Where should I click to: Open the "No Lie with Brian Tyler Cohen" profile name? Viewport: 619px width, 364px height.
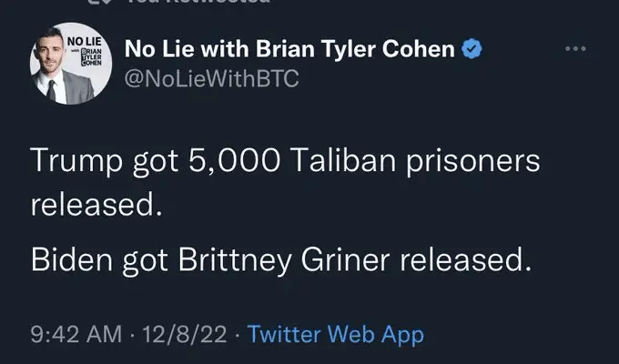[288, 49]
